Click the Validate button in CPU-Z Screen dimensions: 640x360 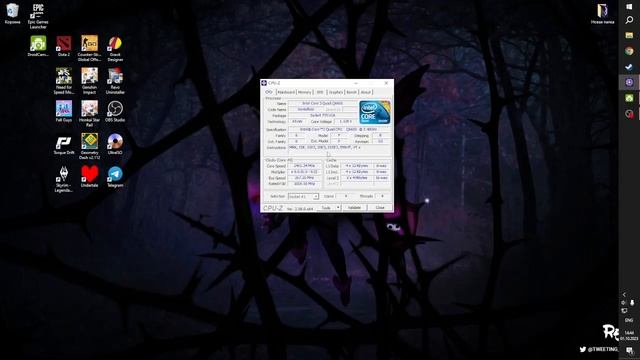[x=354, y=208]
